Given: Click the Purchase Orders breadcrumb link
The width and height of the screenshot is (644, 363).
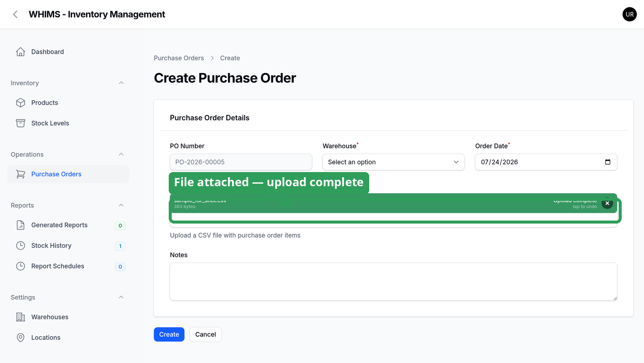Looking at the screenshot, I should [x=179, y=58].
